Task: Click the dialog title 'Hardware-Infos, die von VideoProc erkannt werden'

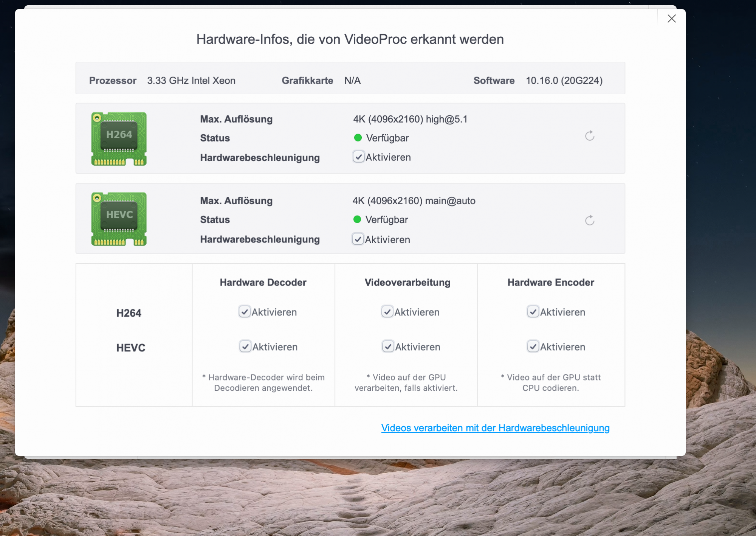Action: pyautogui.click(x=350, y=39)
